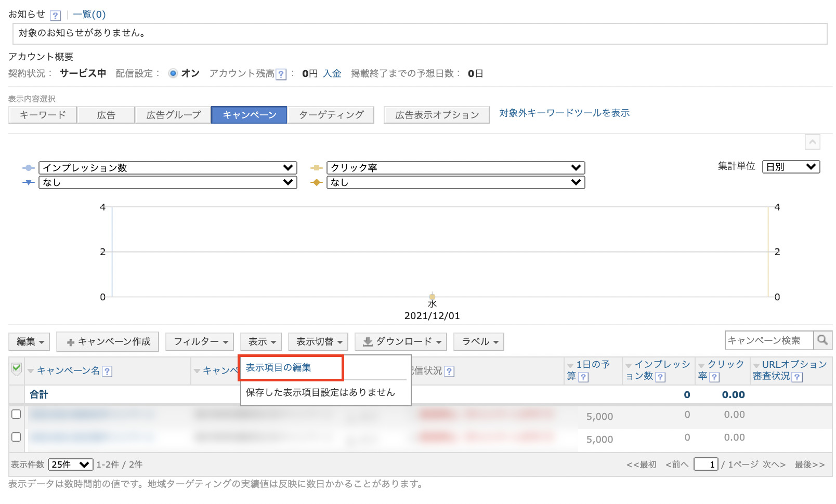Image resolution: width=836 pixels, height=504 pixels.
Task: Click help icon beside URLオプション審査状況
Action: tap(797, 377)
